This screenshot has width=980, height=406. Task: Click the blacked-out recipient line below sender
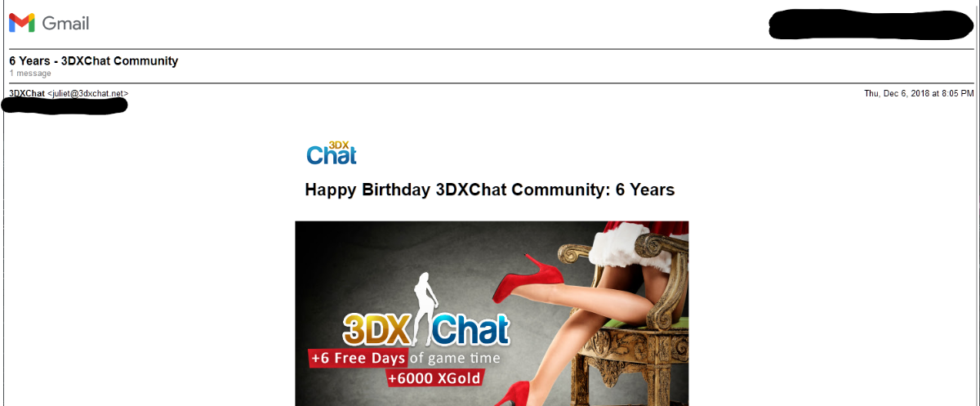coord(65,105)
